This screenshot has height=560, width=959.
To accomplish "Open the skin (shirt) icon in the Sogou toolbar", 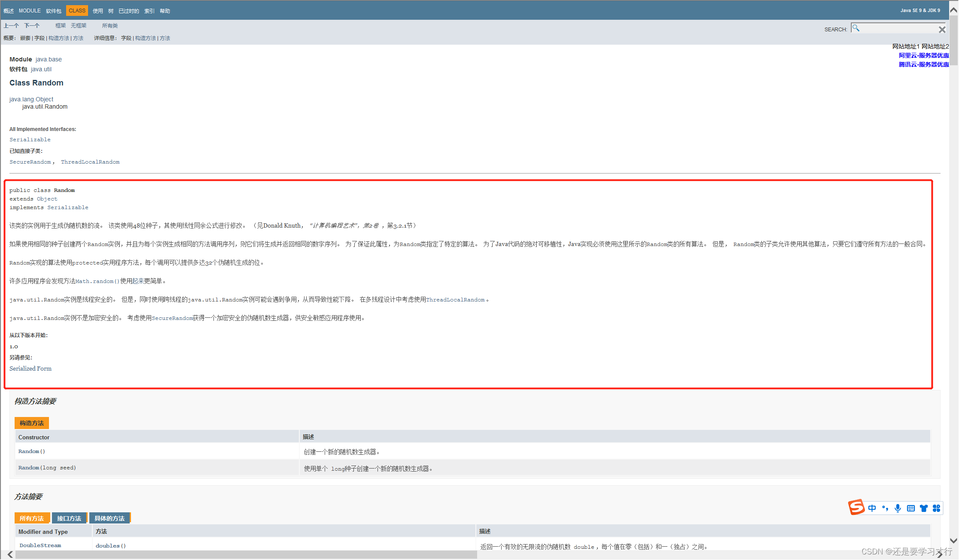I will (x=924, y=508).
